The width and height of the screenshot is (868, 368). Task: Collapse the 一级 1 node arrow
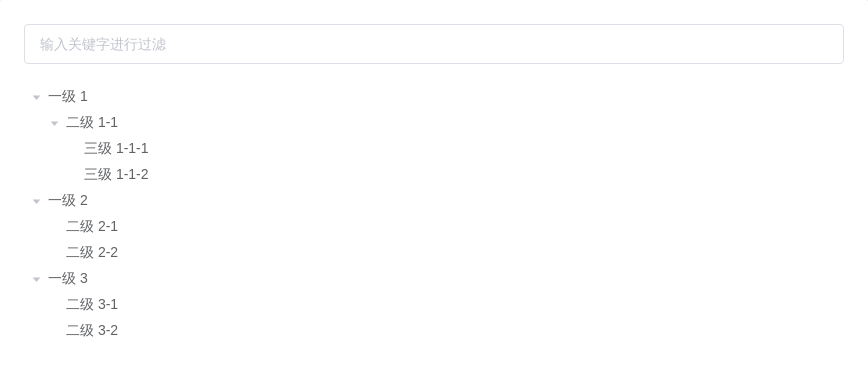point(37,97)
